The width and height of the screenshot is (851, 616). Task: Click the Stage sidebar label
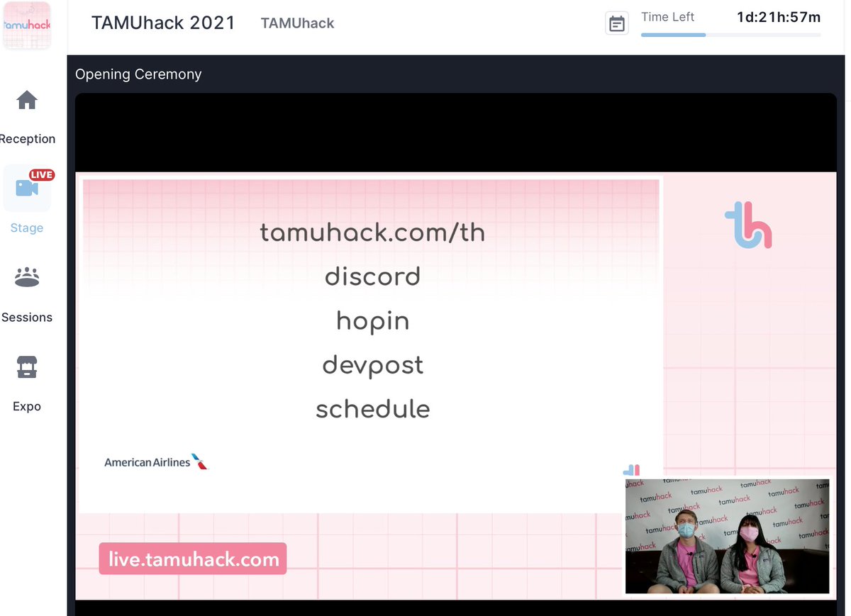coord(27,228)
